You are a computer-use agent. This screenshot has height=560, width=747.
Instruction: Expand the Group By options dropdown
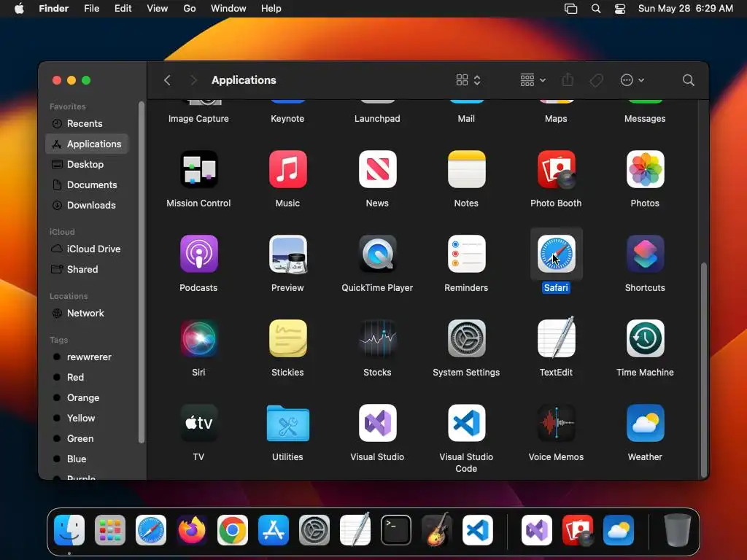pos(533,80)
